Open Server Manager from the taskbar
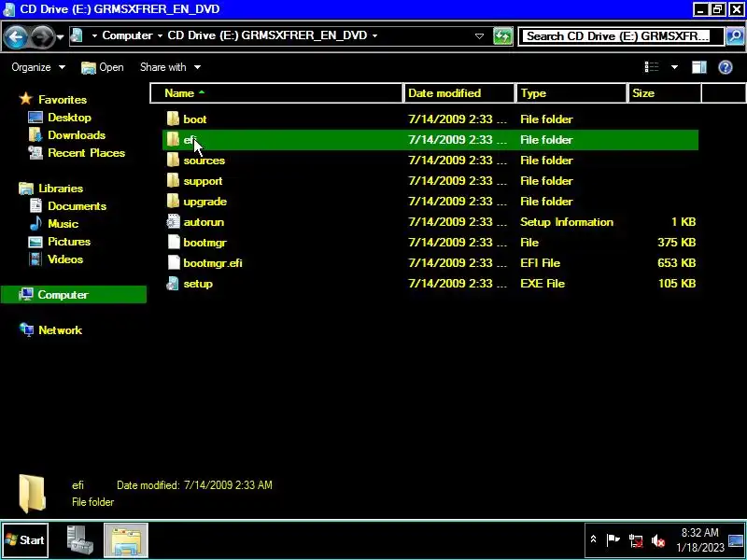The height and width of the screenshot is (560, 747). tap(79, 540)
